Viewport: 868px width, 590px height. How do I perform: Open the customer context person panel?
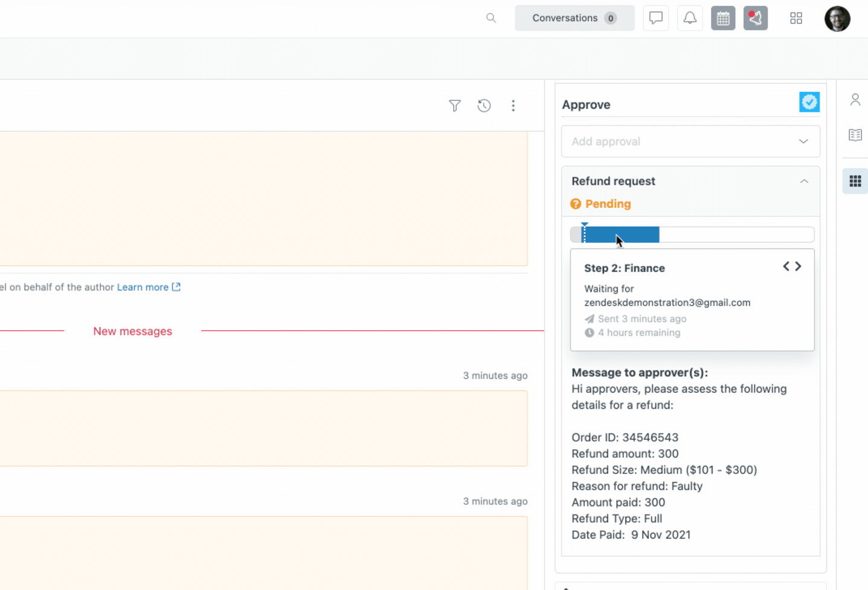click(855, 99)
